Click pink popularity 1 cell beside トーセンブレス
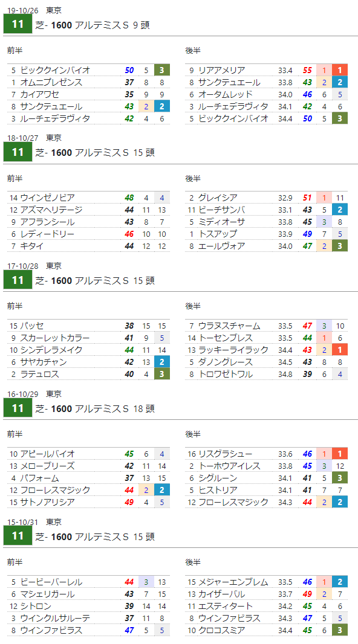The image size is (358, 644). pyautogui.click(x=324, y=338)
